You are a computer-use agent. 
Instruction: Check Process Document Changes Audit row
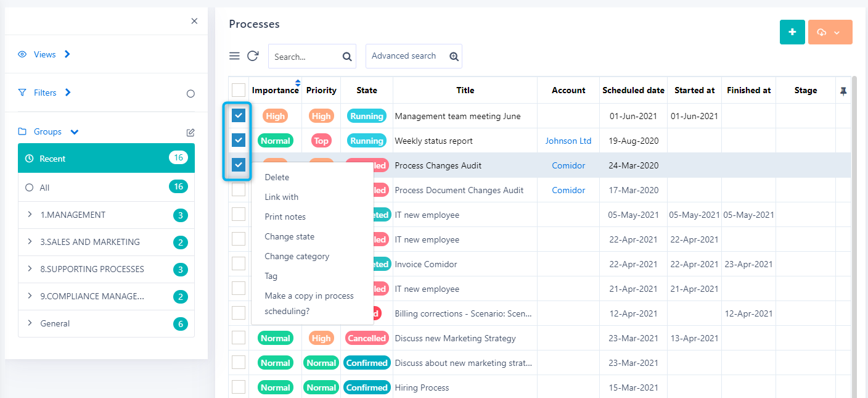pos(239,189)
